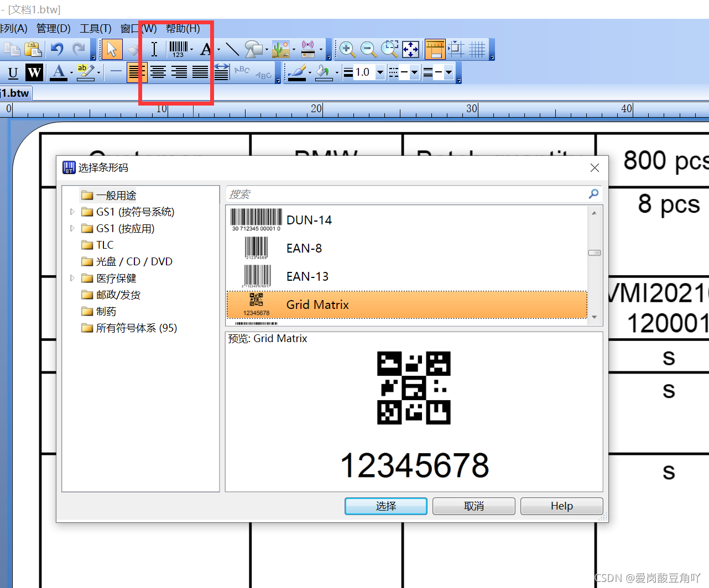
Task: Open the 工具(T) menu
Action: pos(96,28)
